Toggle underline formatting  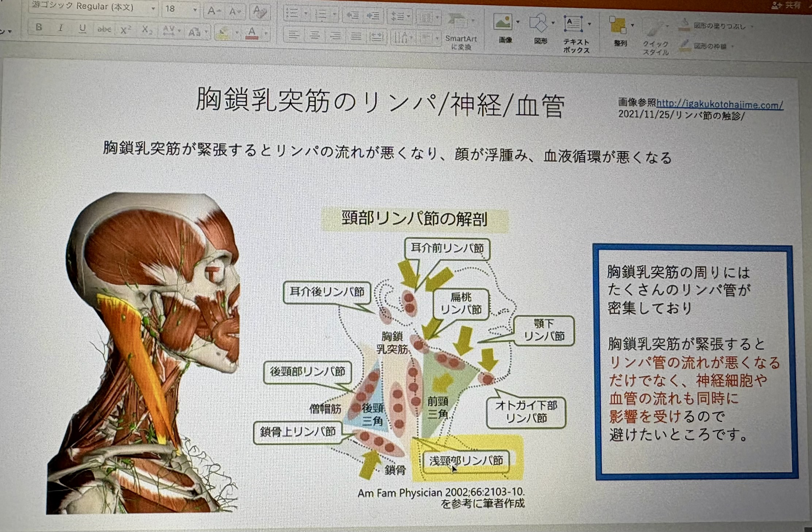pos(83,28)
